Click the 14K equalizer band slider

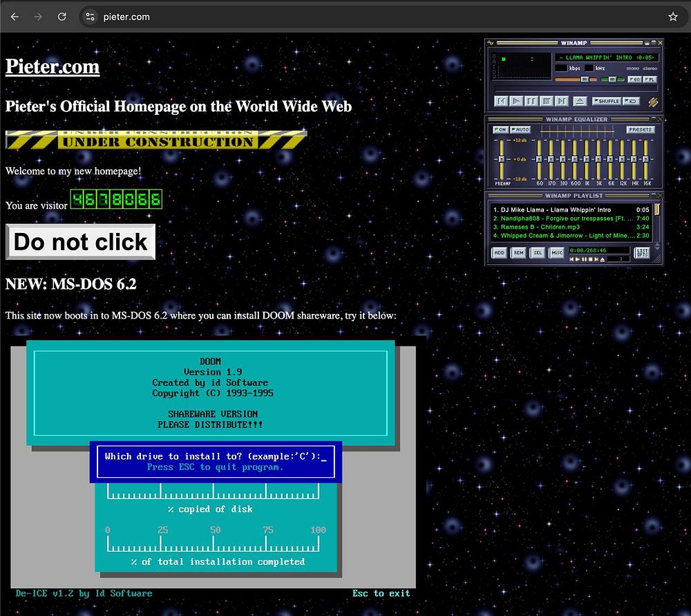[634, 159]
